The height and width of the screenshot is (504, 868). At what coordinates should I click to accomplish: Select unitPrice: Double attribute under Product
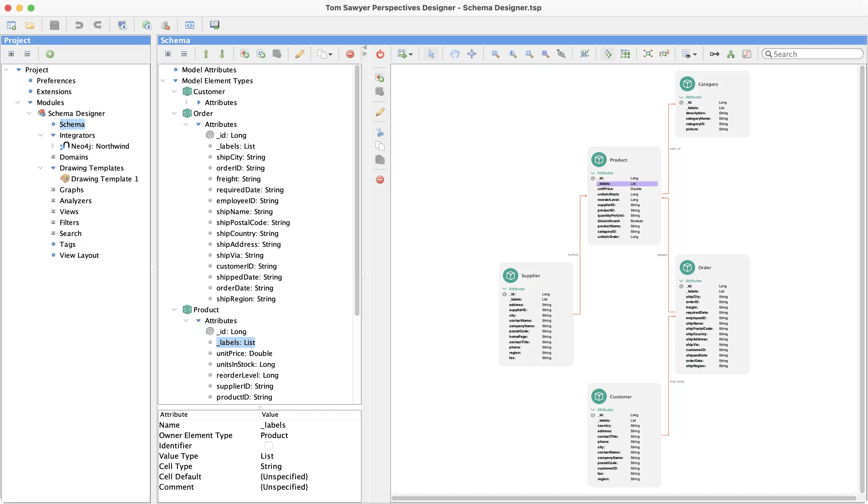(244, 353)
